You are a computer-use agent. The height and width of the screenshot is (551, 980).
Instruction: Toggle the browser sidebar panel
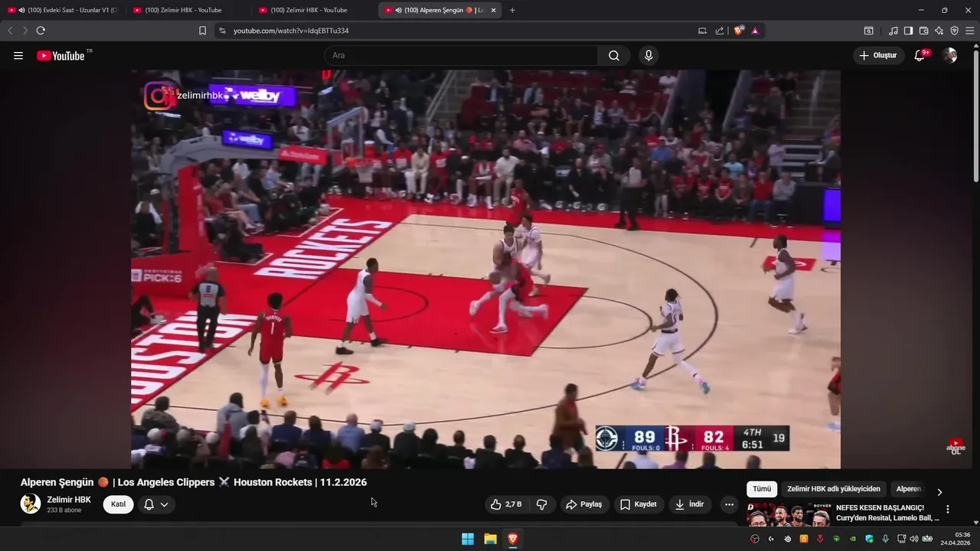coord(908,31)
